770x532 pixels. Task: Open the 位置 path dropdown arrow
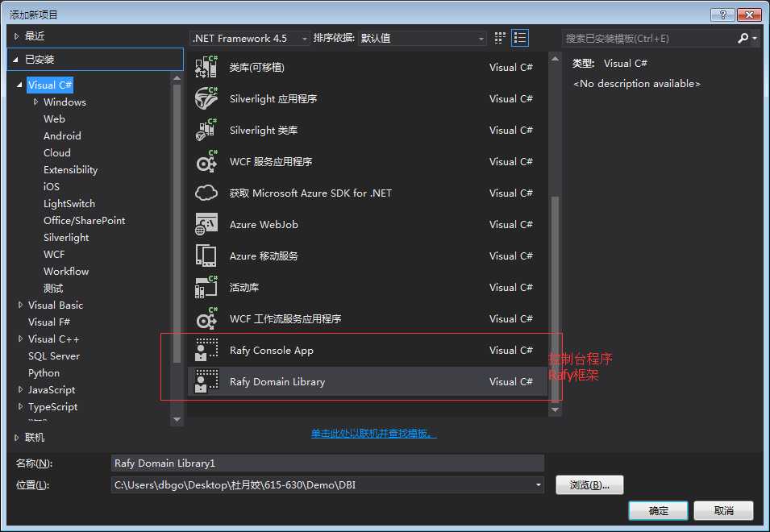coord(539,485)
